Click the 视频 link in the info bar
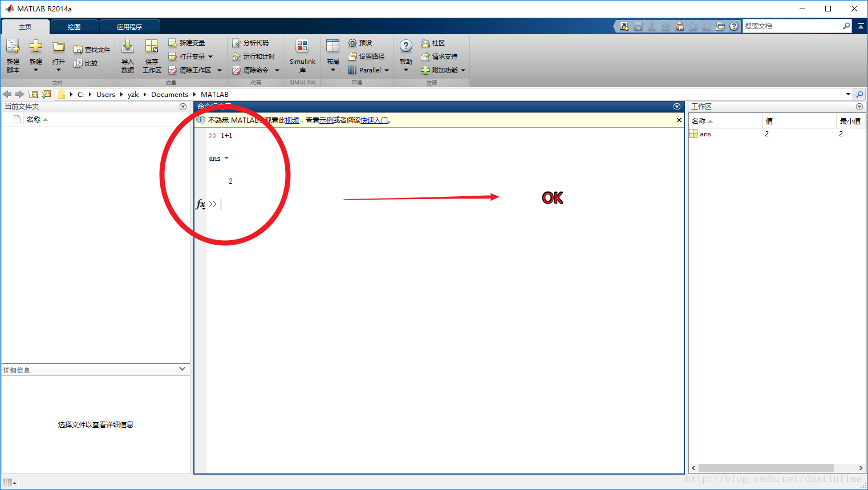The image size is (868, 490). click(x=292, y=120)
